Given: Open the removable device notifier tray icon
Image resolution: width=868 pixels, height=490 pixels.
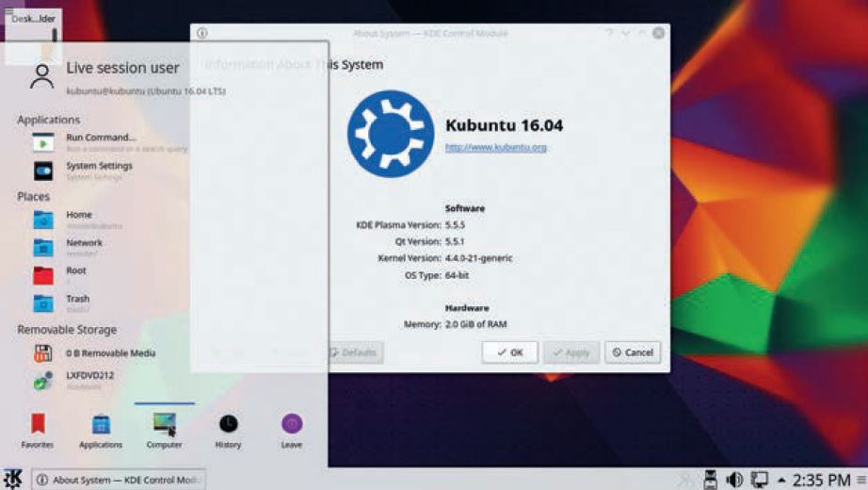Looking at the screenshot, I should [710, 480].
